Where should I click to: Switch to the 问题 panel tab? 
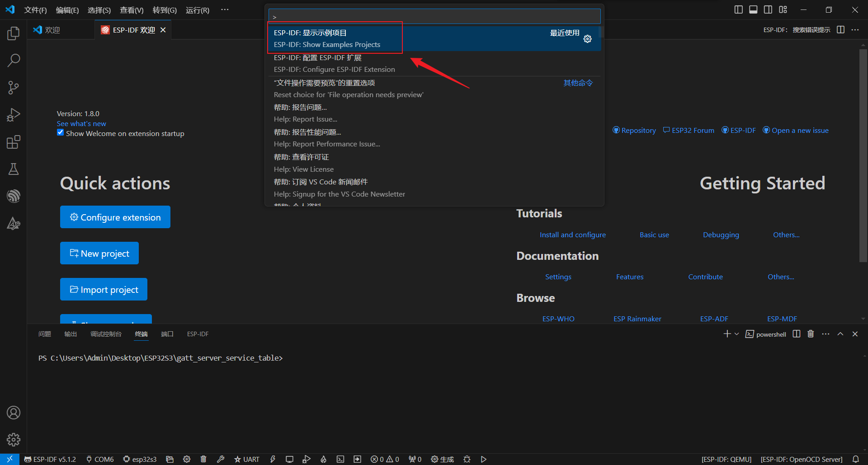(45, 334)
